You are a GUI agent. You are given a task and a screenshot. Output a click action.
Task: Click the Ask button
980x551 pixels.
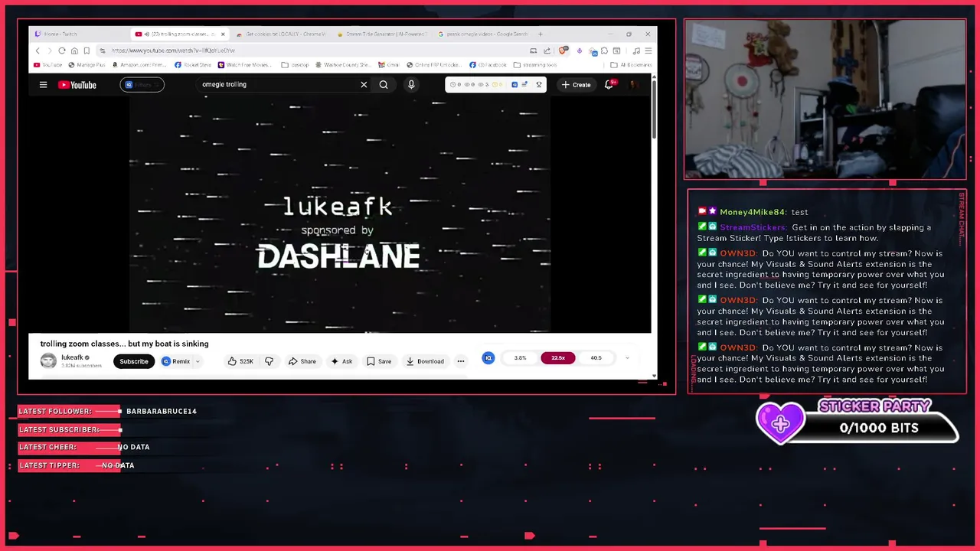click(341, 361)
